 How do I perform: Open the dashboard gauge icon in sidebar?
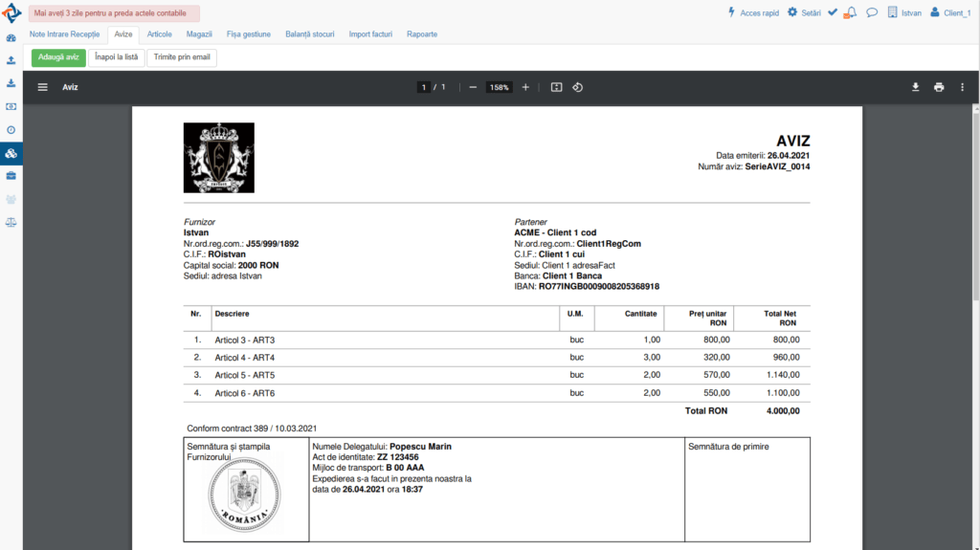click(x=11, y=38)
